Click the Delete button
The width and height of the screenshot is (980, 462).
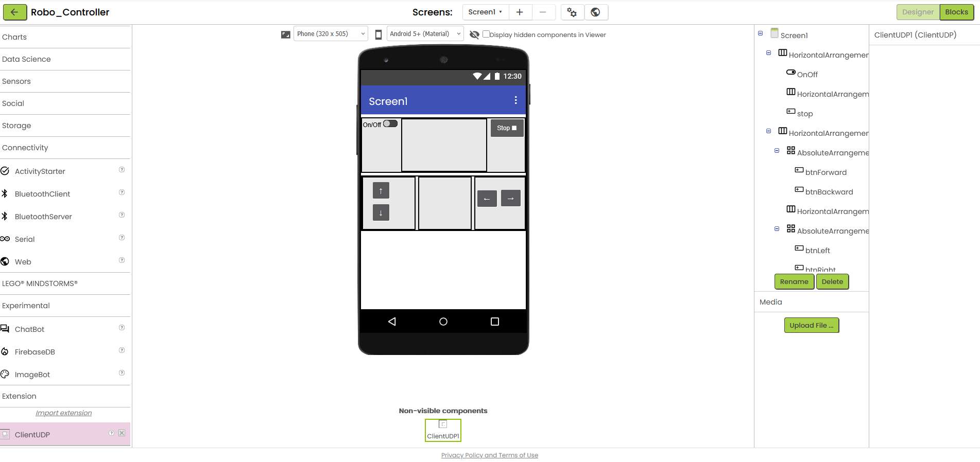pyautogui.click(x=832, y=282)
